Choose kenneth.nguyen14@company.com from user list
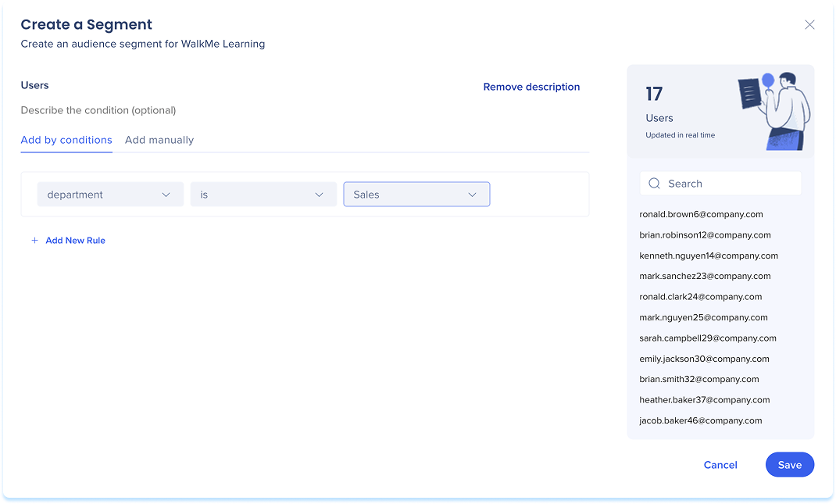 pyautogui.click(x=709, y=256)
